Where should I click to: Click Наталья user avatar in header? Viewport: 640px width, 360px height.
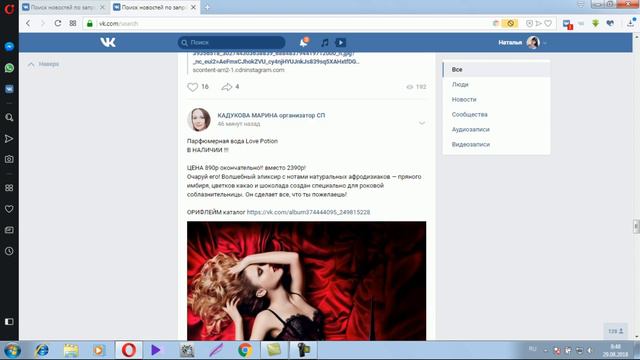tap(533, 42)
